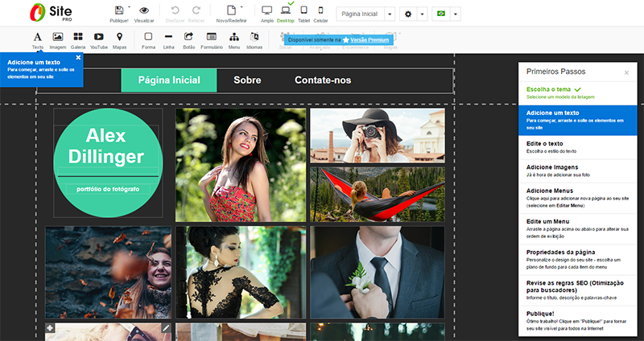Select the Formulário form tool
Image resolution: width=644 pixels, height=341 pixels.
(x=212, y=40)
